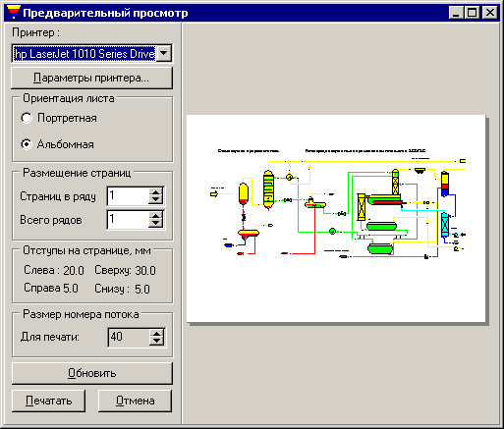Screen dimensions: 504x429
Task: Click the Сверху: 30.0 margin text
Action: (125, 271)
